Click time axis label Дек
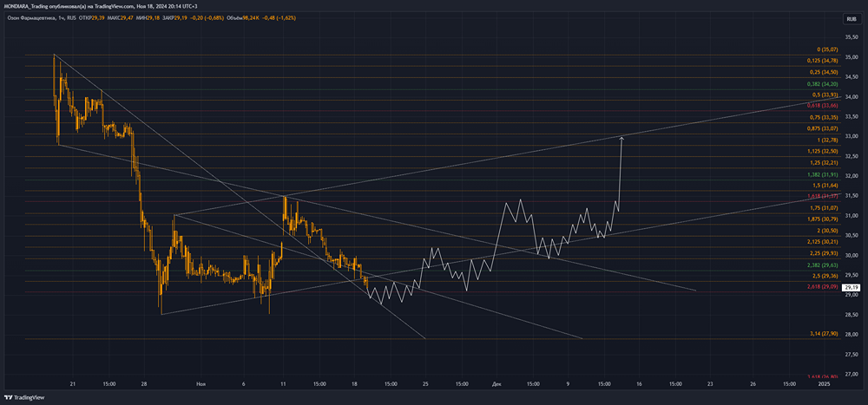Image resolution: width=868 pixels, height=405 pixels. (496, 382)
